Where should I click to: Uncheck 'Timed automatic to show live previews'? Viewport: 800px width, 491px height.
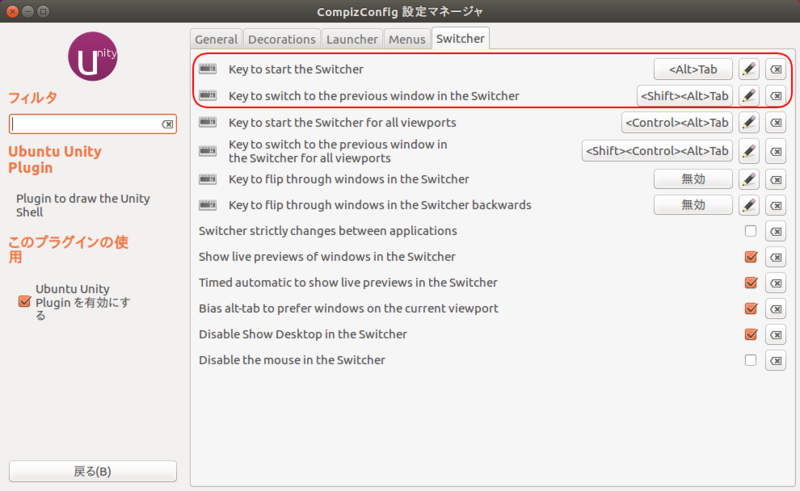click(751, 282)
